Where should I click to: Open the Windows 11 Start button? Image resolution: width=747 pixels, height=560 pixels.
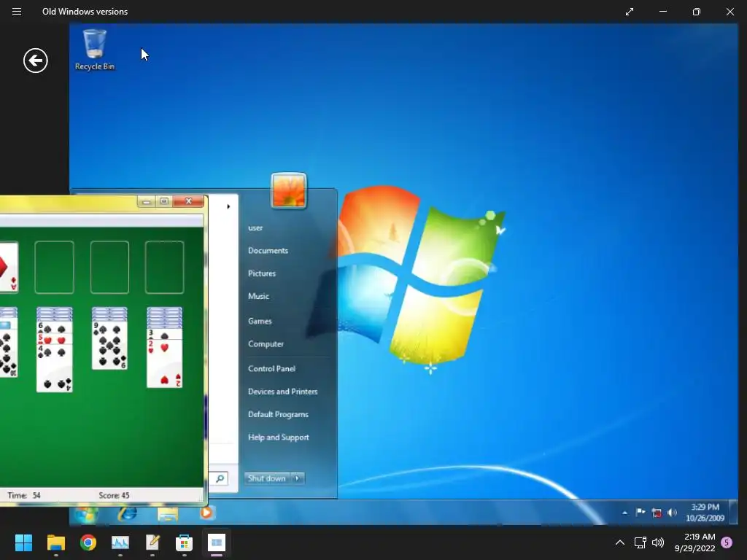[23, 542]
